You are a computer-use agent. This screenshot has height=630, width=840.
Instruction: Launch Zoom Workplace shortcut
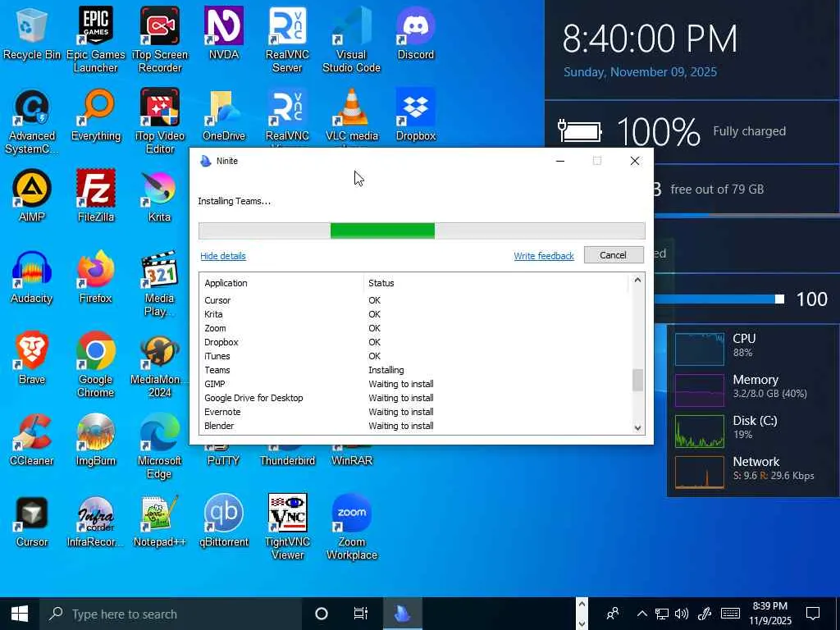[x=351, y=527]
